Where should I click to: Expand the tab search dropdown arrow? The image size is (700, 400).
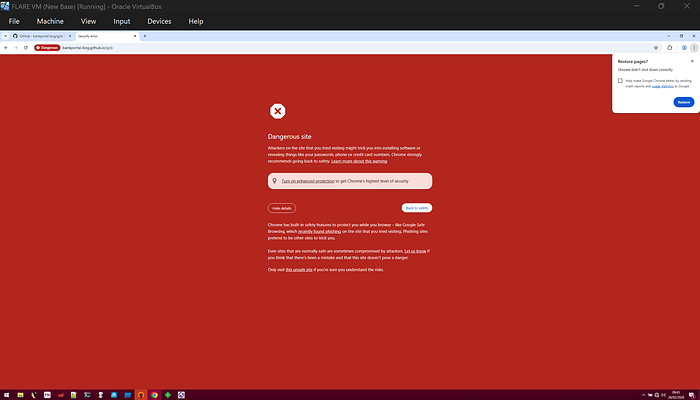point(5,36)
